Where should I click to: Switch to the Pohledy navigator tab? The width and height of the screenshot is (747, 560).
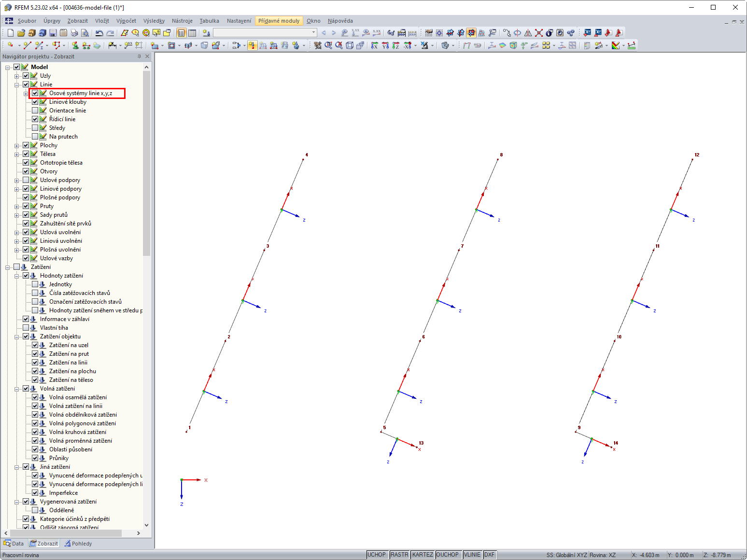78,544
